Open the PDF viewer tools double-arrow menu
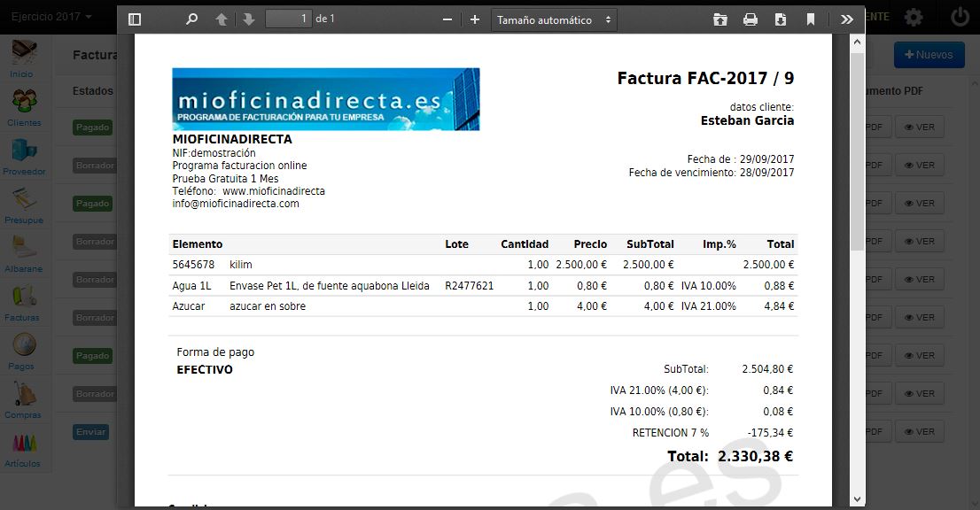980x510 pixels. [847, 19]
